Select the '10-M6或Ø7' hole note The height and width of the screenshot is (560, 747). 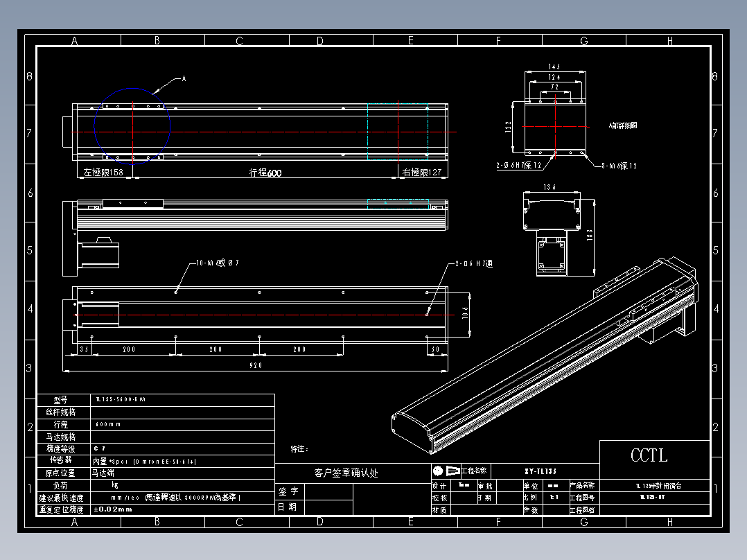[x=218, y=263]
